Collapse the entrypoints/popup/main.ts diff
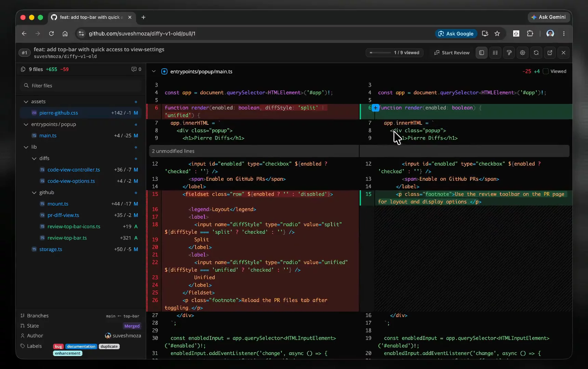 point(154,71)
